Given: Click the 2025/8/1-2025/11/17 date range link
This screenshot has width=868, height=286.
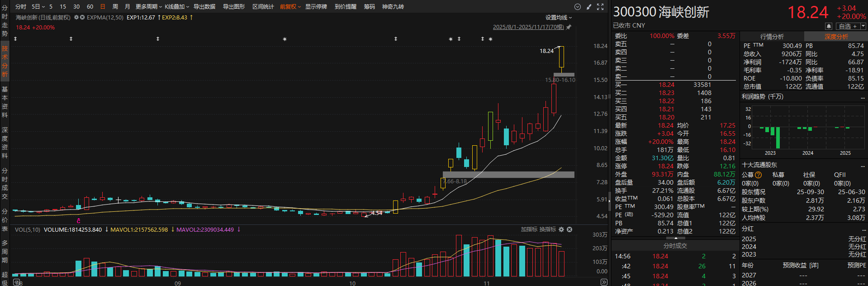Looking at the screenshot, I should click(x=528, y=27).
